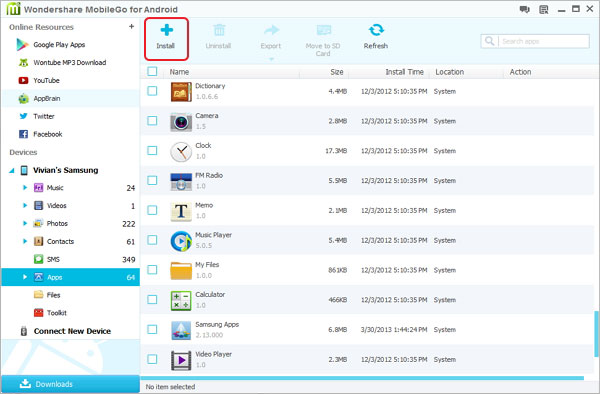Check the Samsung Apps row checkbox
This screenshot has width=600, height=394.
[152, 329]
